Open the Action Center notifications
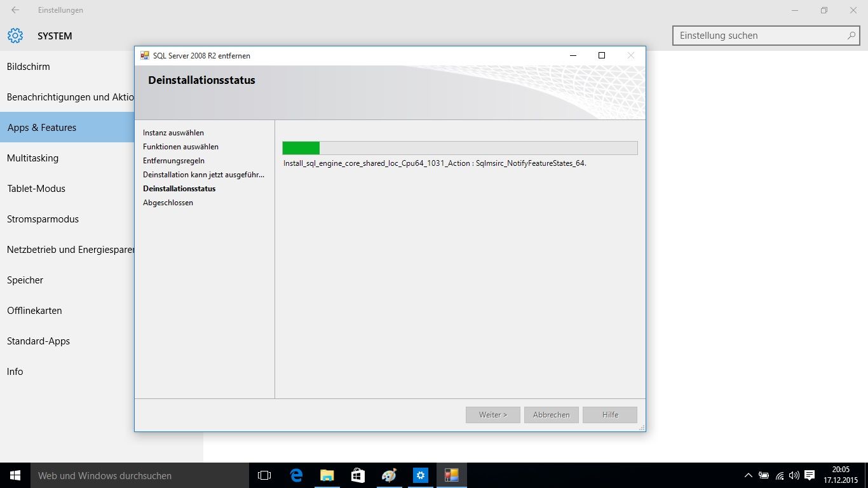Screen dimensions: 868x488 point(810,475)
